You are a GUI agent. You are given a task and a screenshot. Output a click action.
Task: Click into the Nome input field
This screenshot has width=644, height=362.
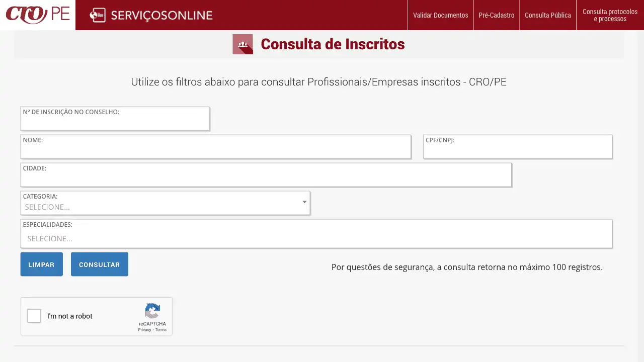215,150
